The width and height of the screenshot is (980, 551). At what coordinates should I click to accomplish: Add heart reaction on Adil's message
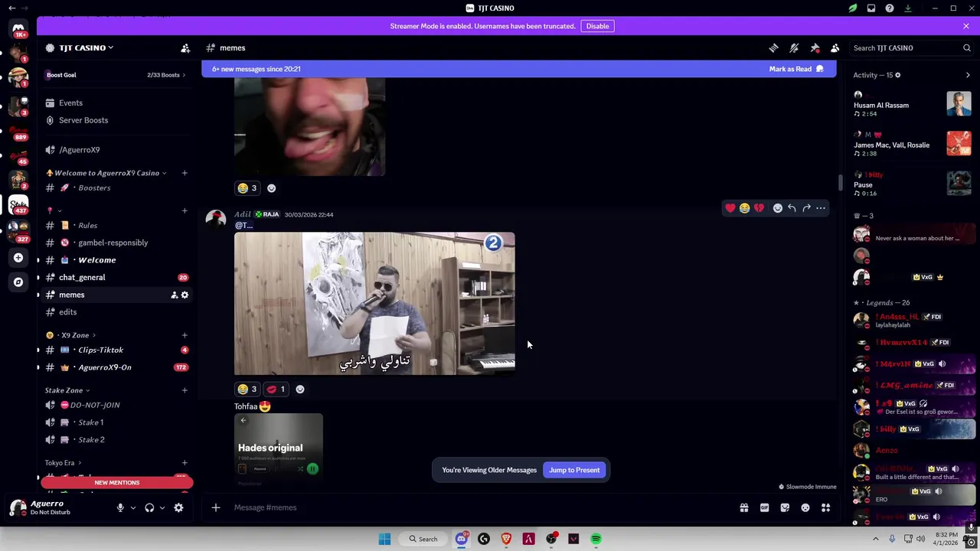(730, 208)
